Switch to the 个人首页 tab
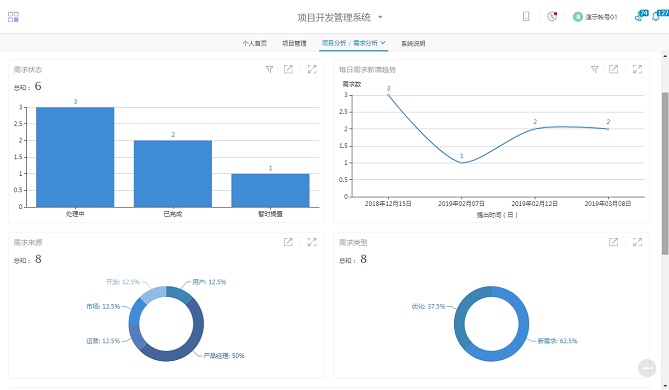 pos(255,43)
